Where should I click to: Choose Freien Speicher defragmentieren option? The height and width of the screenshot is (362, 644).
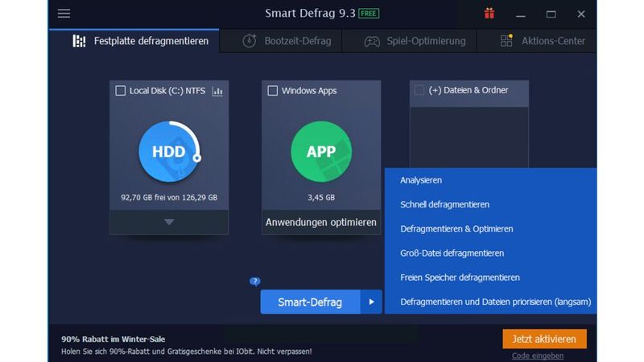point(490,278)
